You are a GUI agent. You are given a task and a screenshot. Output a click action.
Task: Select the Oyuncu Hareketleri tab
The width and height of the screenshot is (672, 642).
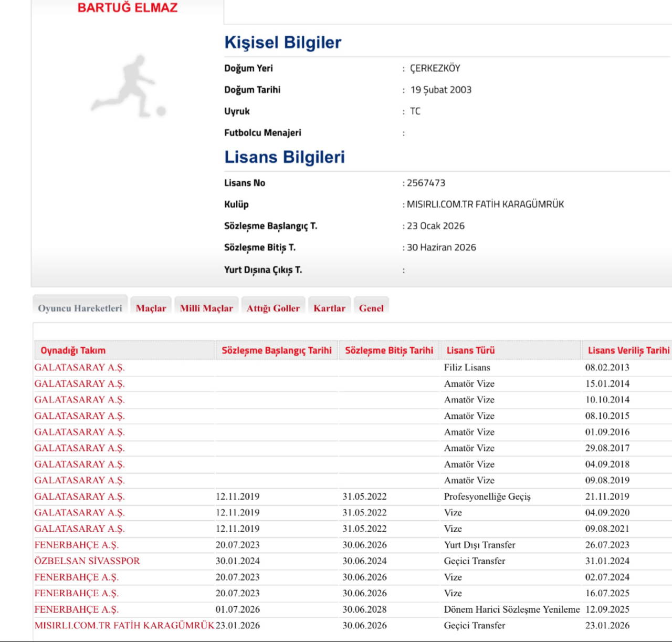80,308
